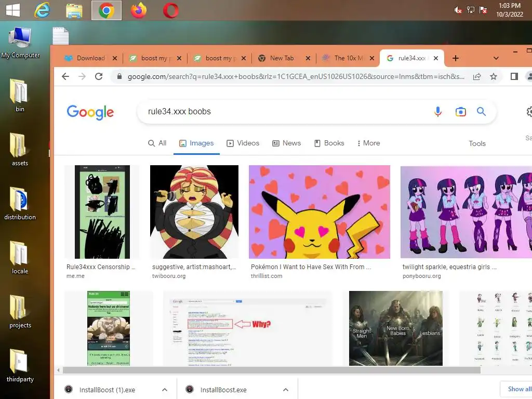
Task: Open search Tools options
Action: pos(477,143)
